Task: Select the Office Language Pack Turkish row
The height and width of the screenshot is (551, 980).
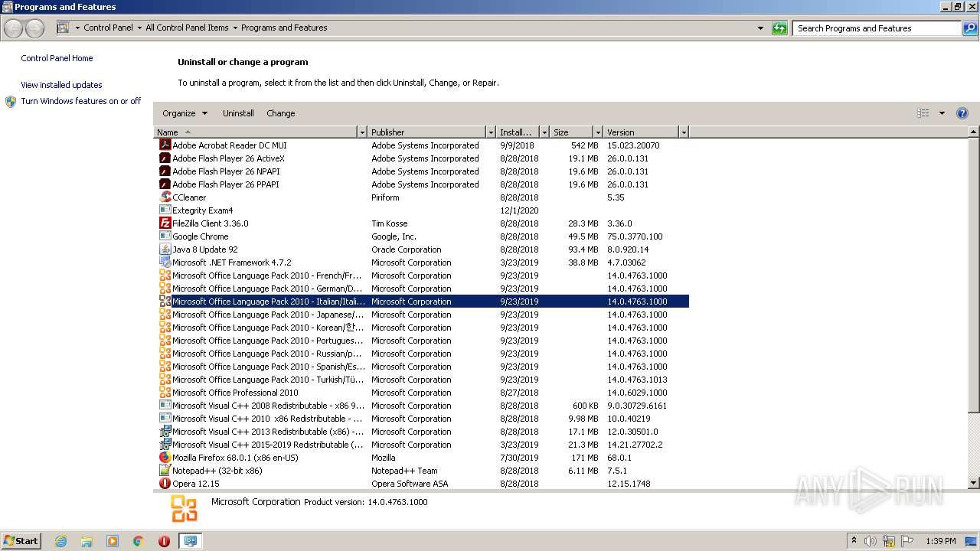Action: point(422,380)
